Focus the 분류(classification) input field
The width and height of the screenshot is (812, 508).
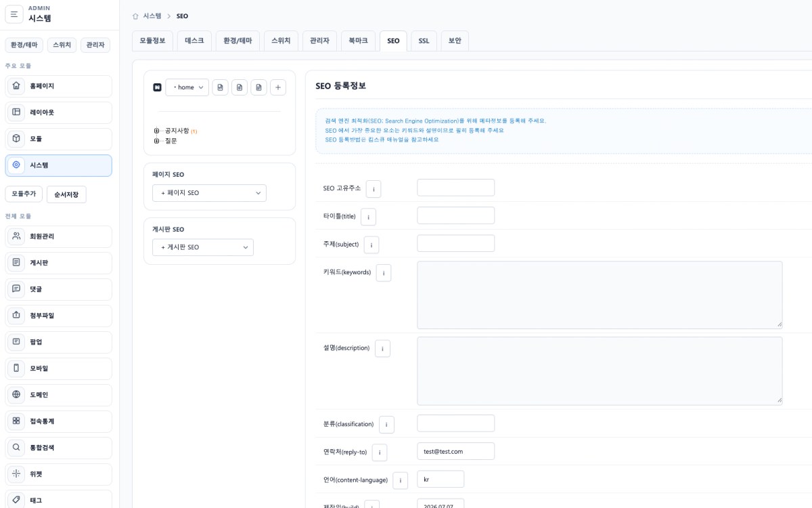[455, 423]
